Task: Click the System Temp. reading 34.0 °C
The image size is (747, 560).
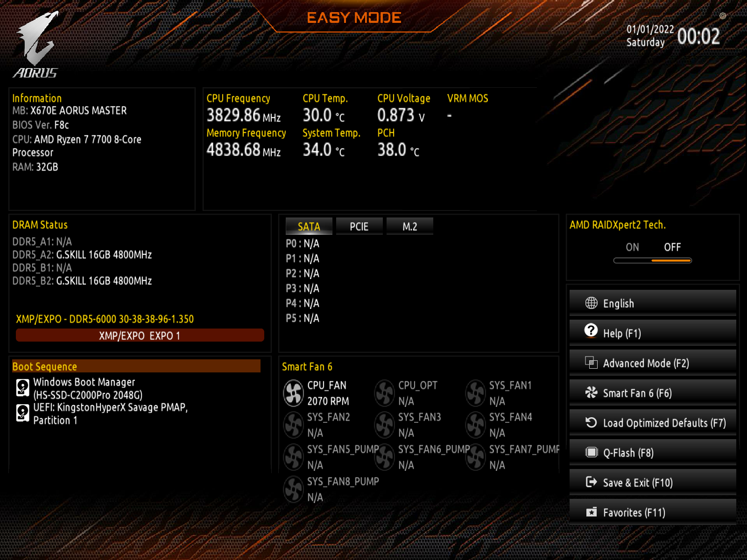Action: pos(324,149)
